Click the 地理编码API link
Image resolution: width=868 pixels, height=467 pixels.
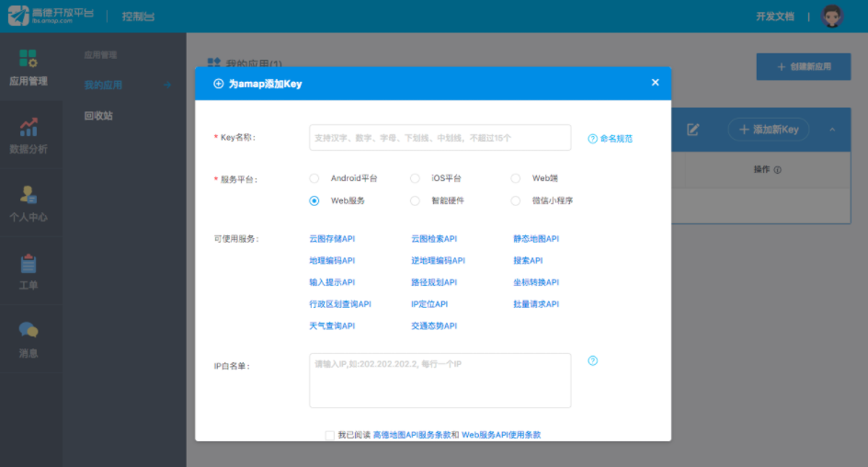tap(332, 260)
